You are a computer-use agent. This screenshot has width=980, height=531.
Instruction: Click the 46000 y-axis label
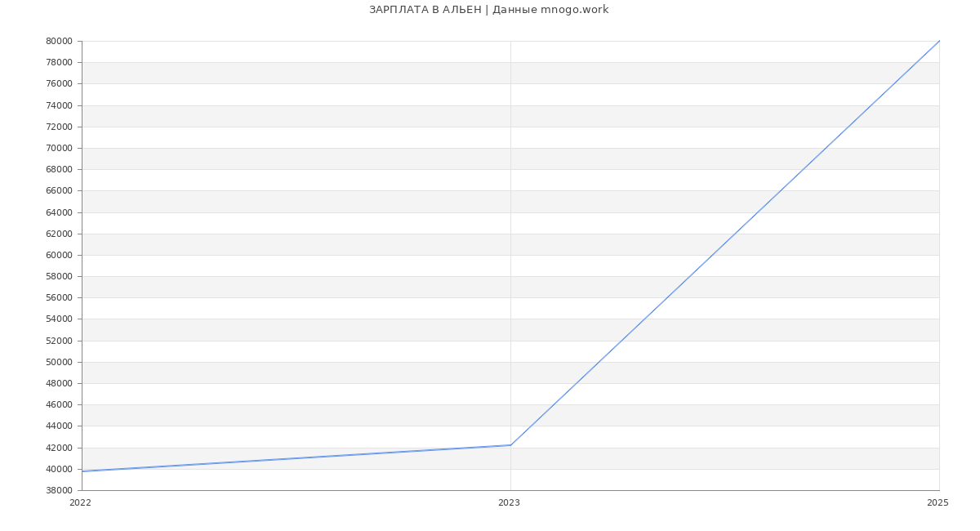click(x=59, y=404)
